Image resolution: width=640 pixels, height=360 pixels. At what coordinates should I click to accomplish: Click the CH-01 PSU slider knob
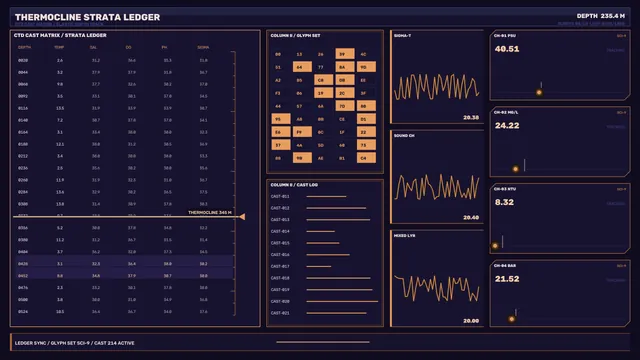pos(539,93)
